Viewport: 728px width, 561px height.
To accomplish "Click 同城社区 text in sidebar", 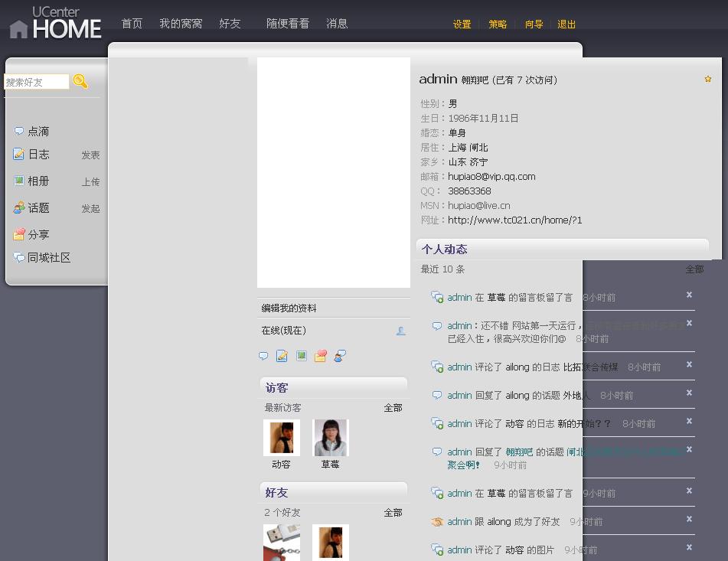I will coord(49,257).
